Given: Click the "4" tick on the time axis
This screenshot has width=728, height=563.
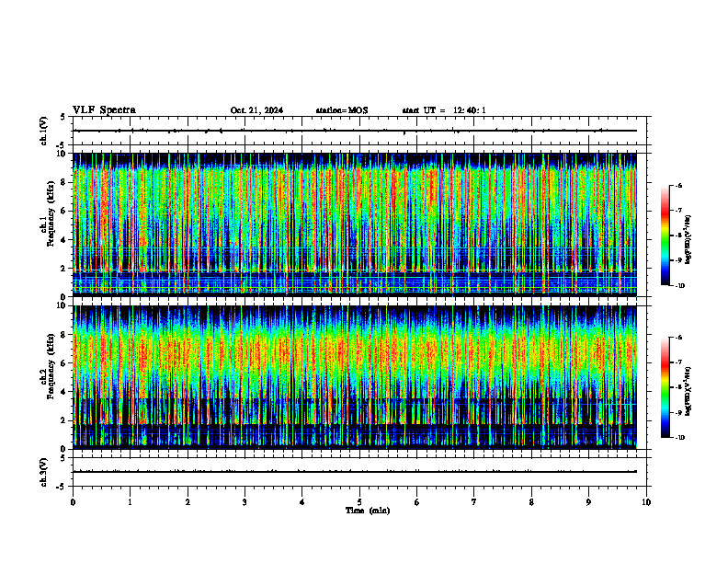Looking at the screenshot, I should click(x=302, y=502).
